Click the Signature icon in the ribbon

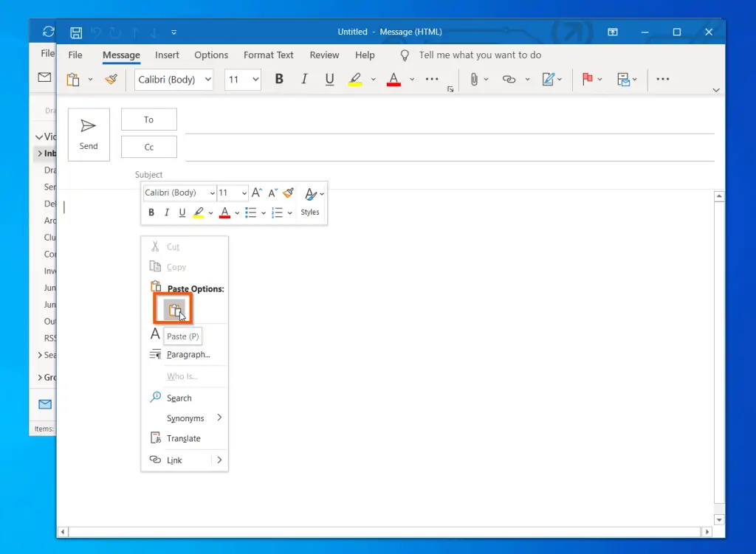(x=549, y=79)
